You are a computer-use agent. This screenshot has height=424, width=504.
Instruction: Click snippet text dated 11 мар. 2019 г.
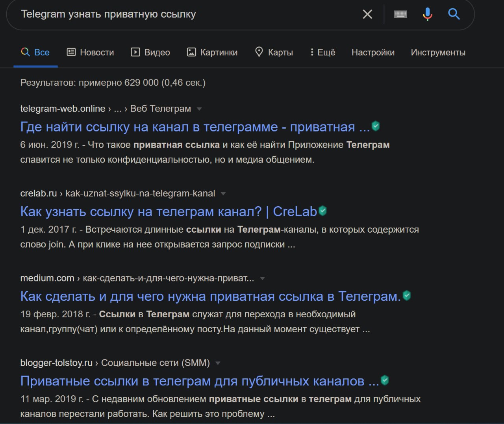tap(220, 406)
